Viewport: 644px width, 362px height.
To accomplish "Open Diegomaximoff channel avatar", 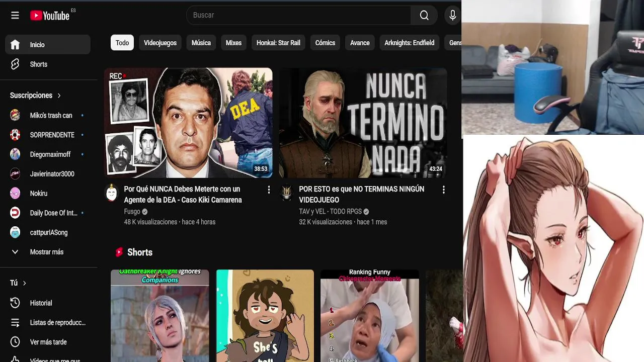I will (15, 154).
